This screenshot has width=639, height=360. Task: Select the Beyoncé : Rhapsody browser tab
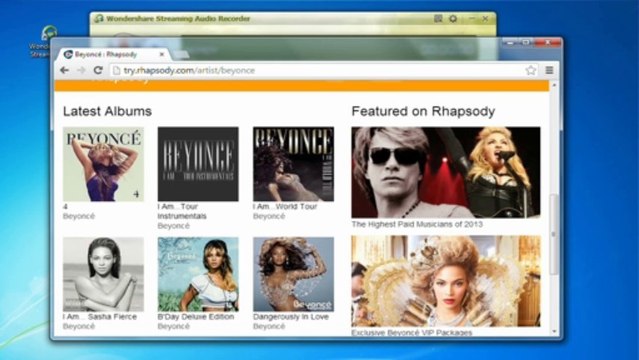coord(113,54)
